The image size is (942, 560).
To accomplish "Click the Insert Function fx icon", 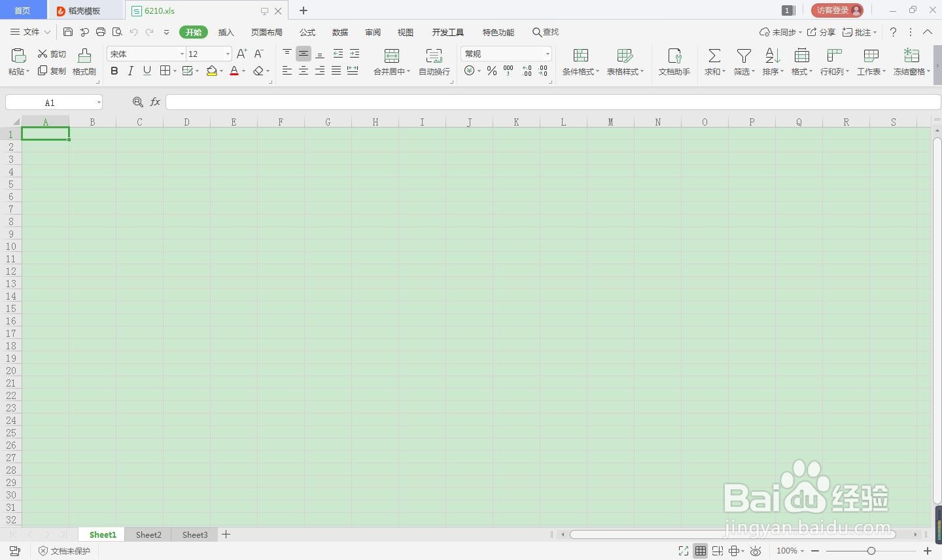I will click(155, 102).
